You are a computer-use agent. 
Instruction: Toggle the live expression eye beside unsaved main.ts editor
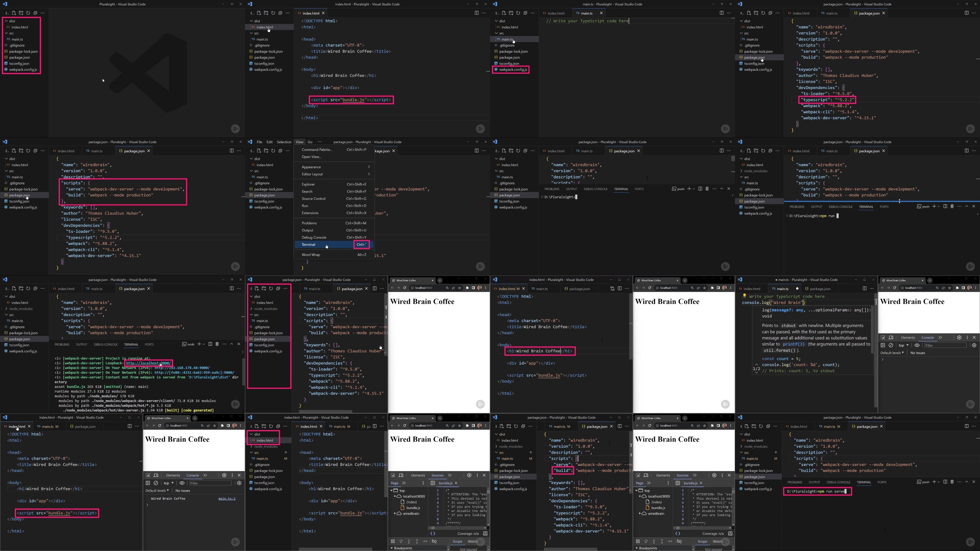tap(917, 345)
